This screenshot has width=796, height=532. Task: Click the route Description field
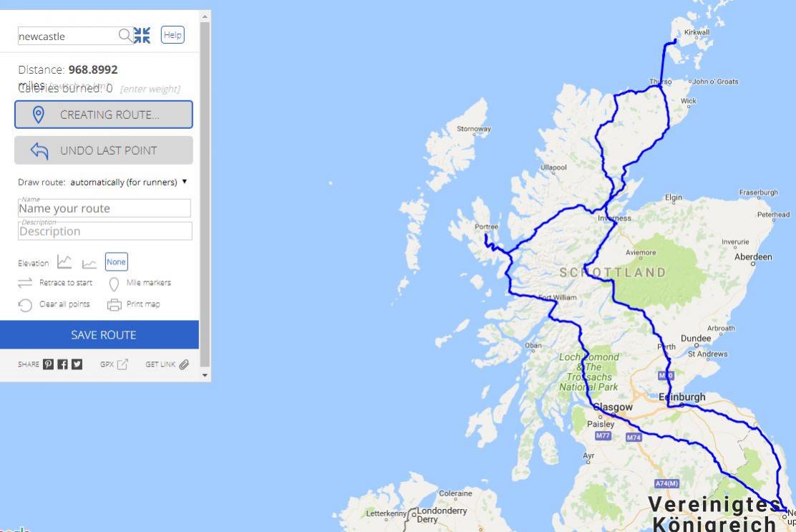[105, 231]
